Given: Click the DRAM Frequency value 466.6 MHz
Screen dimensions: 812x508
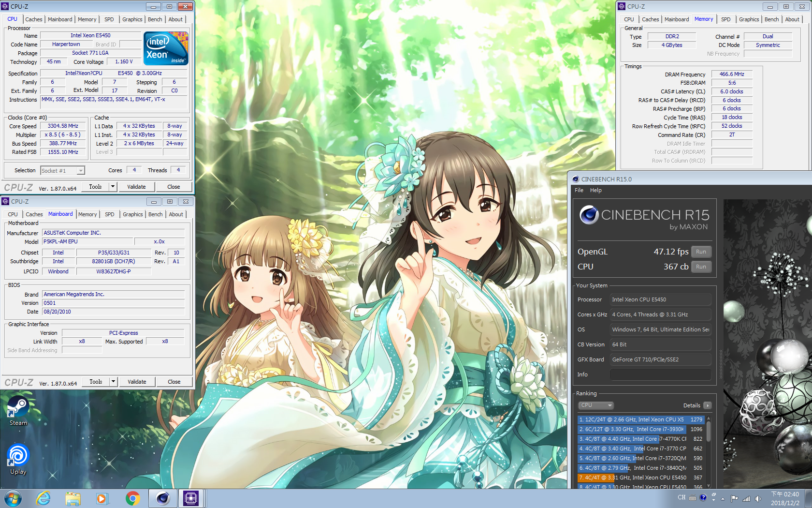Looking at the screenshot, I should 732,74.
